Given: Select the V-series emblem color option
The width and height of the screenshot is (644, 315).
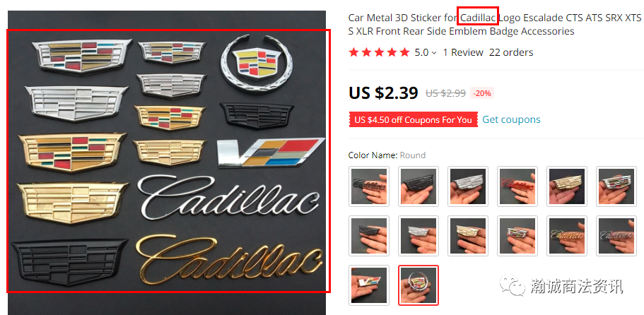Looking at the screenshot, I should (x=369, y=285).
